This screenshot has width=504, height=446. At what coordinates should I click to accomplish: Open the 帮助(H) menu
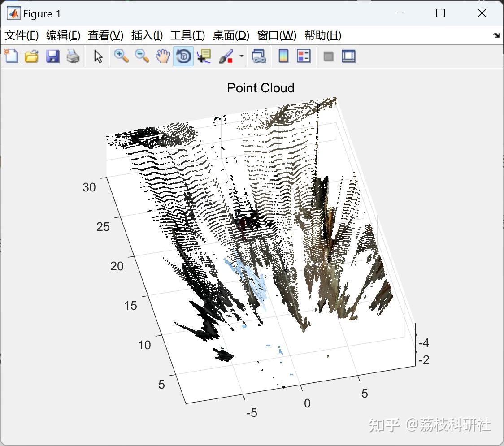click(323, 35)
